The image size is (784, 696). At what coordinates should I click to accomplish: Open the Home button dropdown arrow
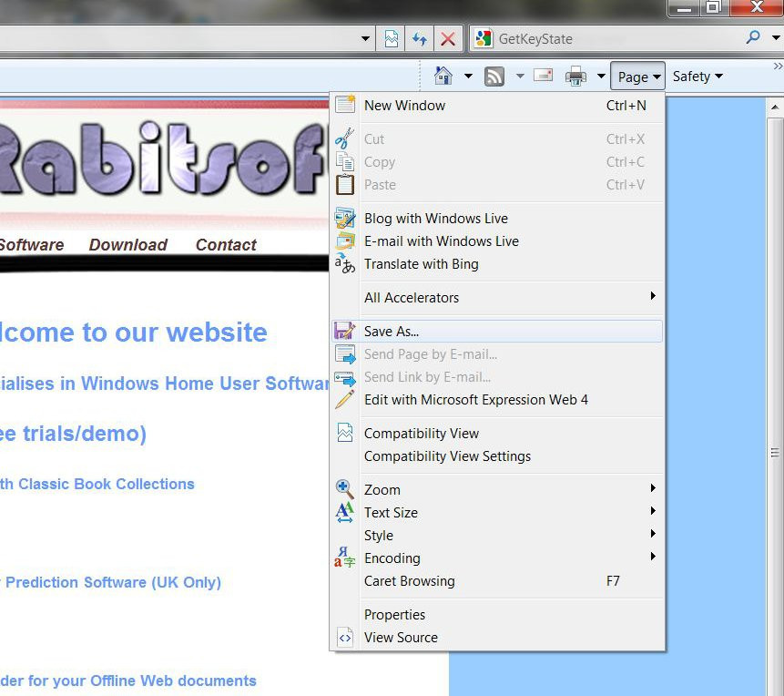click(469, 76)
